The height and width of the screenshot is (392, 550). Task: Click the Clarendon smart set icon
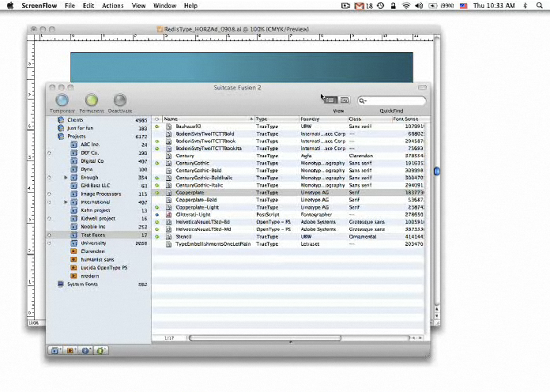point(74,251)
